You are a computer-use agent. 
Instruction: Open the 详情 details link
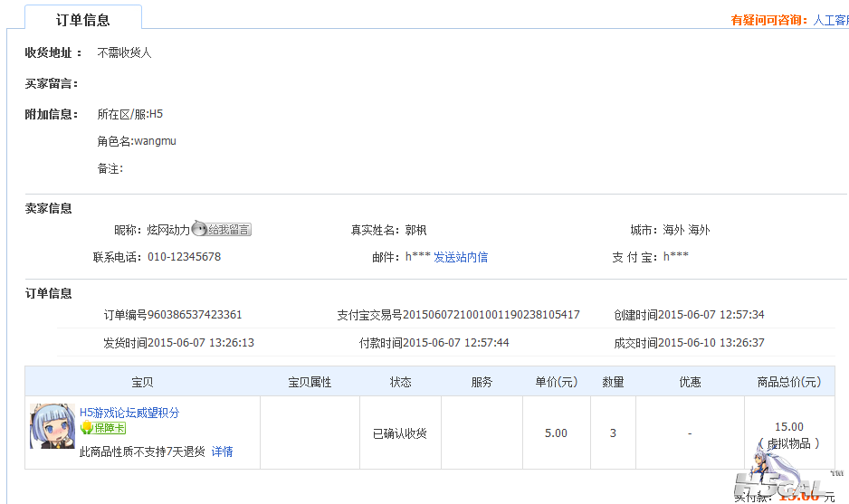(x=222, y=452)
